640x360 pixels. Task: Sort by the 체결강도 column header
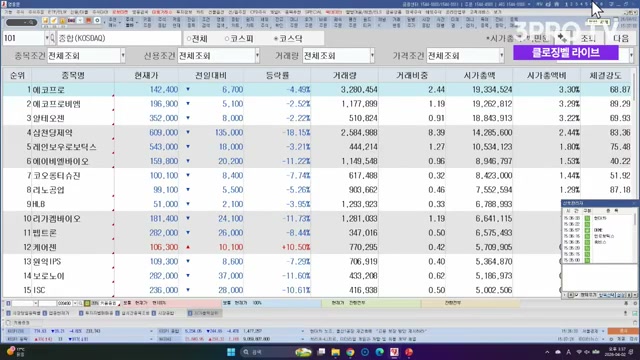(605, 76)
